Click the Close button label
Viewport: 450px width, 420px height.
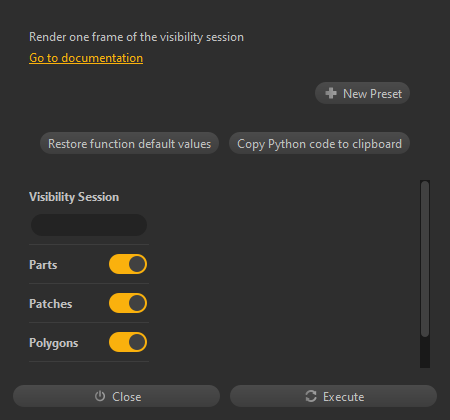click(x=127, y=397)
